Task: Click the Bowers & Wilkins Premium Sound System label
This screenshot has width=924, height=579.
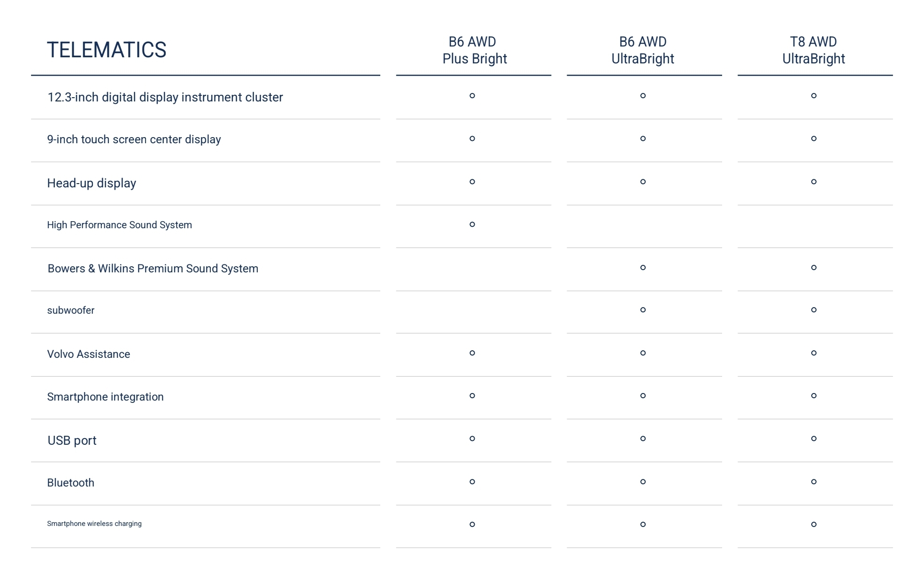Action: (153, 269)
